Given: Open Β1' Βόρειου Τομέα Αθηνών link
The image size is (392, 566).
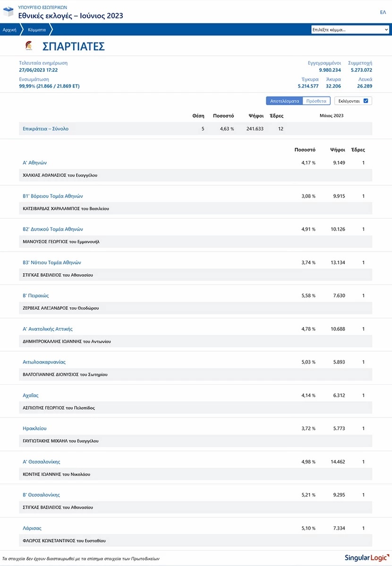Looking at the screenshot, I should pyautogui.click(x=53, y=196).
